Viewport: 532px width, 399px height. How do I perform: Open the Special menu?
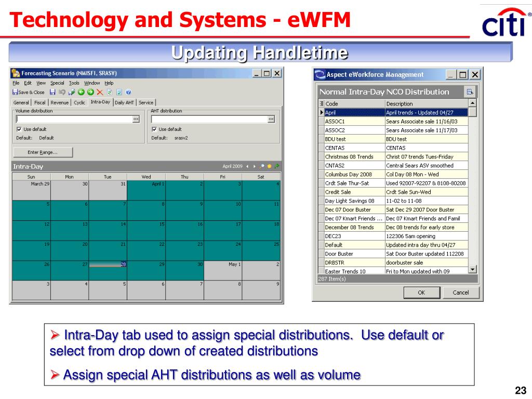pos(57,83)
